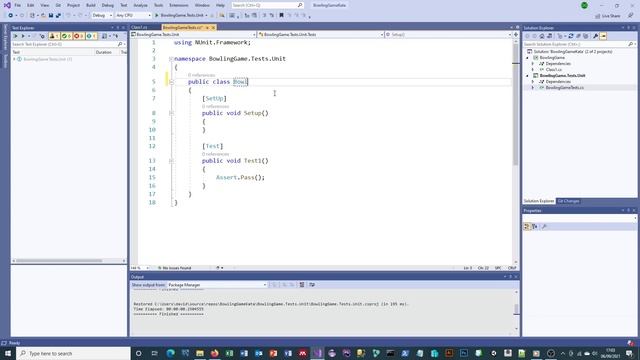640x360 pixels.
Task: Click the Alphabetical icon in the Properties panel
Action: [535, 227]
